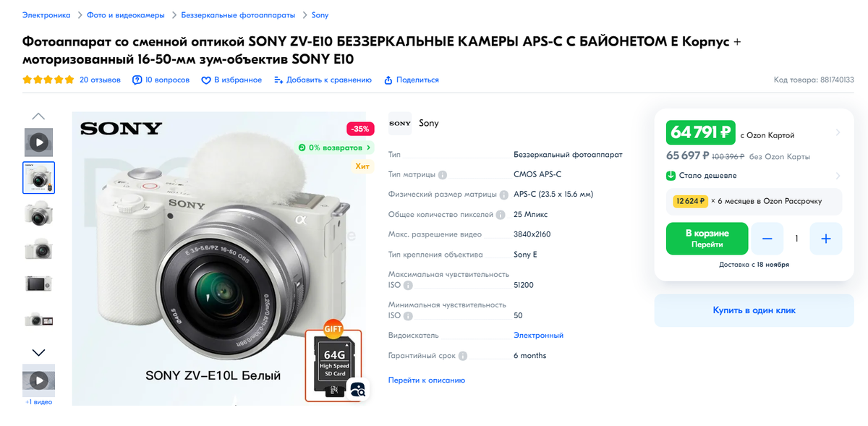Expand Ozon Карта price details chevron
This screenshot has height=426, width=868.
point(838,132)
